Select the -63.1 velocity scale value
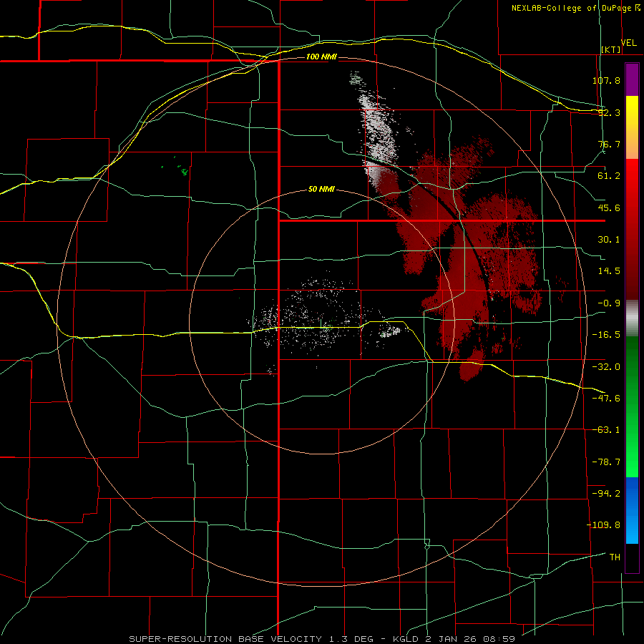 tap(606, 430)
